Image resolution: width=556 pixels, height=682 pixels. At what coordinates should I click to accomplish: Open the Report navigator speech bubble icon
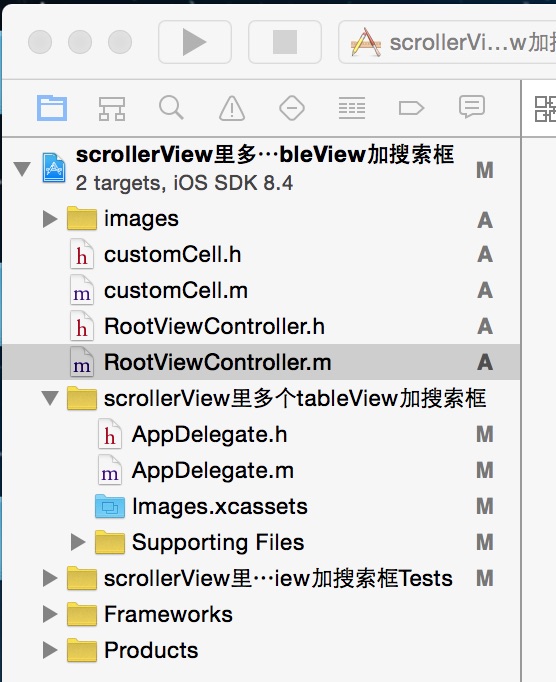tap(472, 107)
